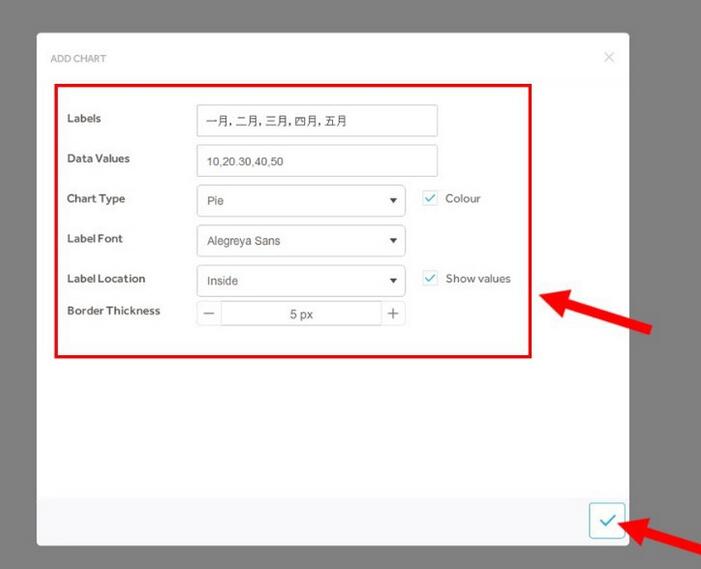701x569 pixels.
Task: Click the Label Location field label
Action: (106, 279)
